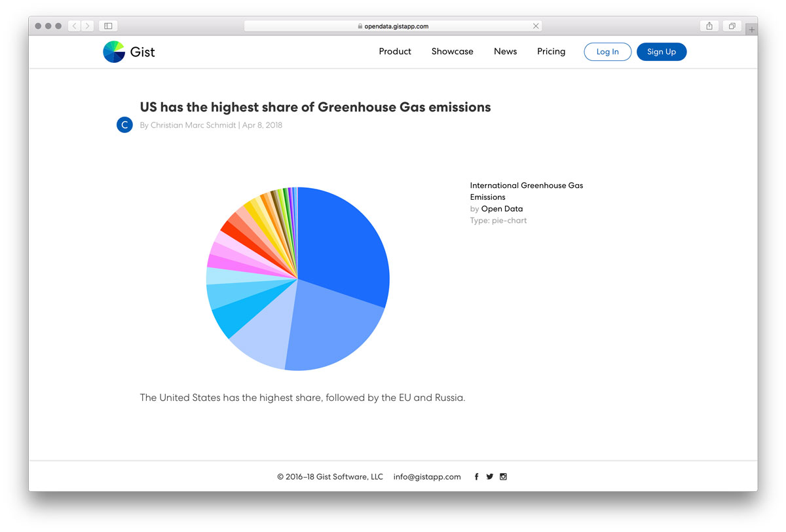786x532 pixels.
Task: Add a new tab with plus button
Action: pos(751,30)
